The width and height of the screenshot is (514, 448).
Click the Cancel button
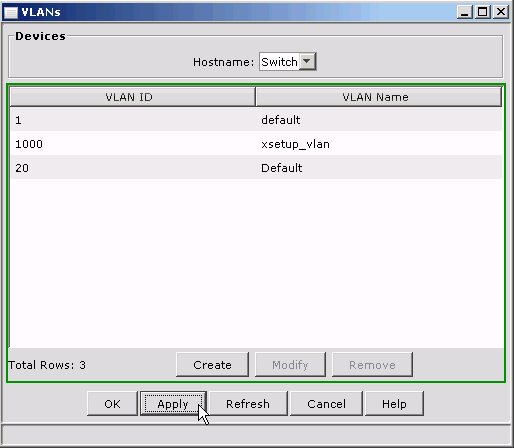(326, 404)
